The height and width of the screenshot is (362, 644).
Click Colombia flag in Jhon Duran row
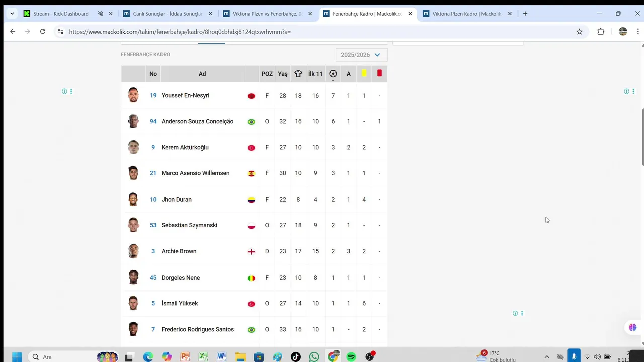[x=251, y=200]
